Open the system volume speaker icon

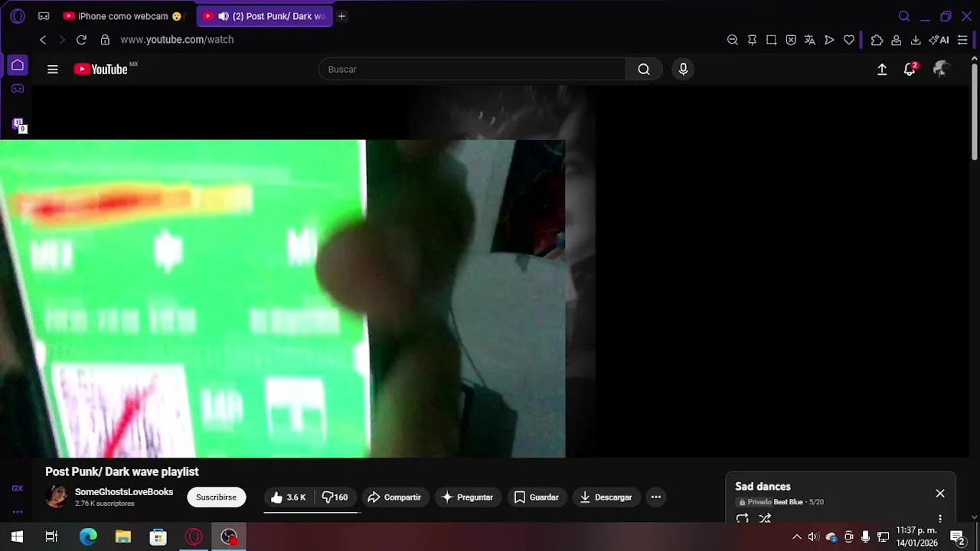813,537
